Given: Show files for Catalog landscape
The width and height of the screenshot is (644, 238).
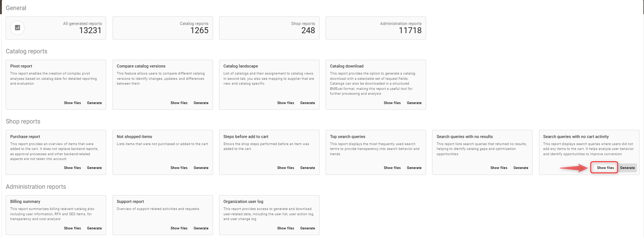Looking at the screenshot, I should (x=286, y=103).
